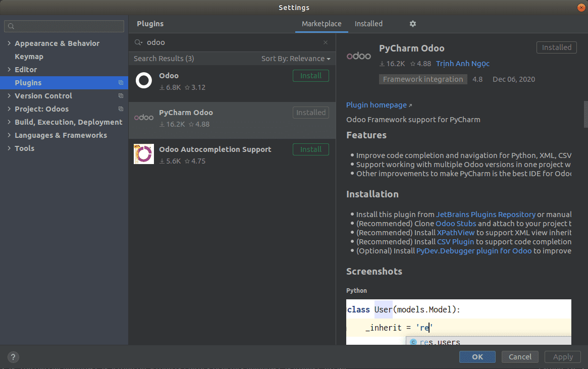
Task: Click the plugin search options magnifier icon
Action: [139, 42]
